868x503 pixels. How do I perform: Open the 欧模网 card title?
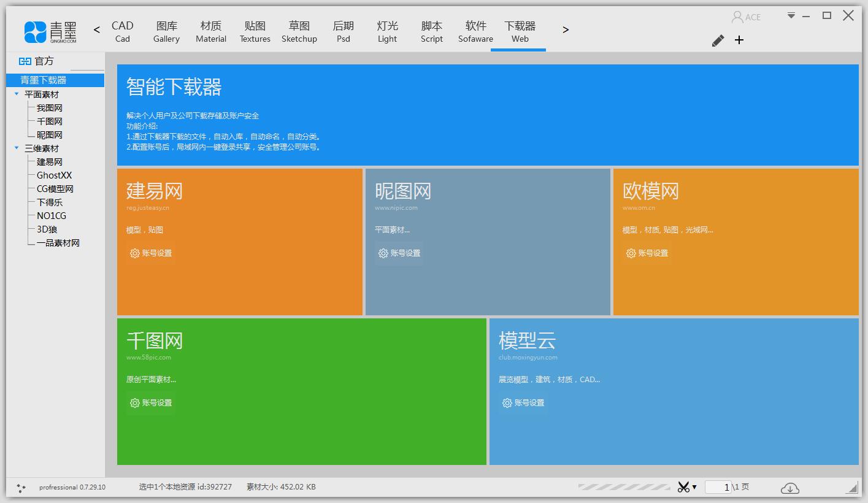click(651, 191)
